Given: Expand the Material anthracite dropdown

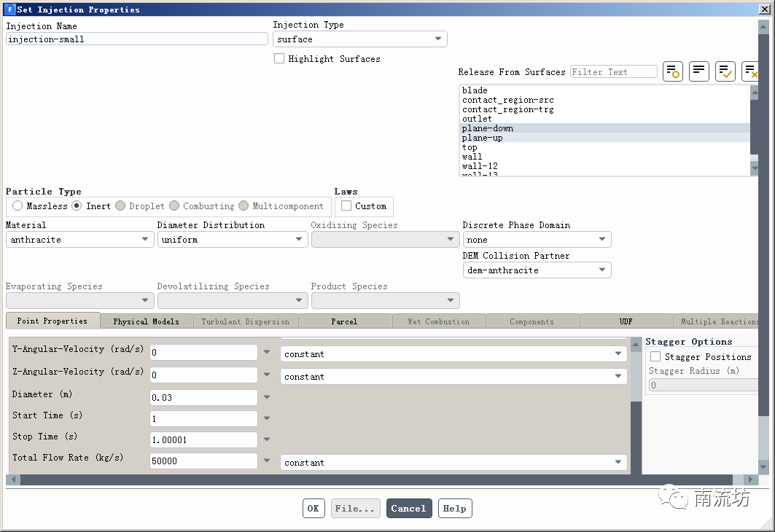Looking at the screenshot, I should click(x=79, y=240).
